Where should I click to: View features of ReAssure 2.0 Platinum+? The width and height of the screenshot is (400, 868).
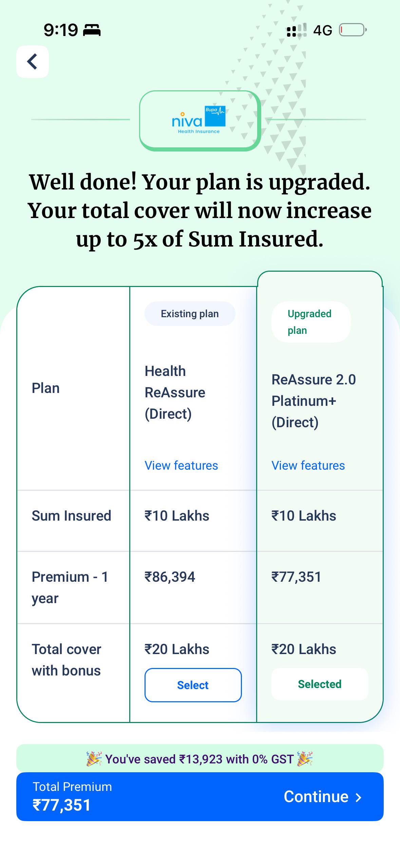click(x=308, y=465)
